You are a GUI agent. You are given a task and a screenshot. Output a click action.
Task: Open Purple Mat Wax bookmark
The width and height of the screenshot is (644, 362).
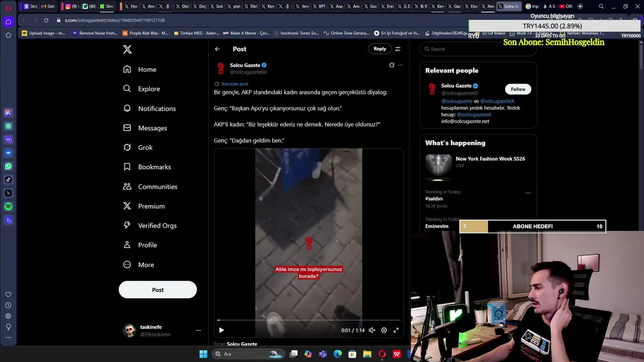pyautogui.click(x=145, y=33)
